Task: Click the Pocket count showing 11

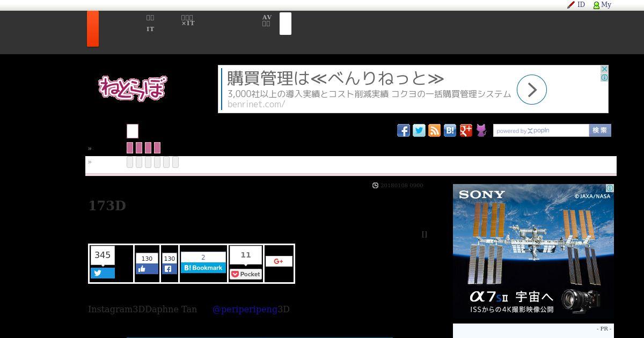Action: [x=246, y=255]
